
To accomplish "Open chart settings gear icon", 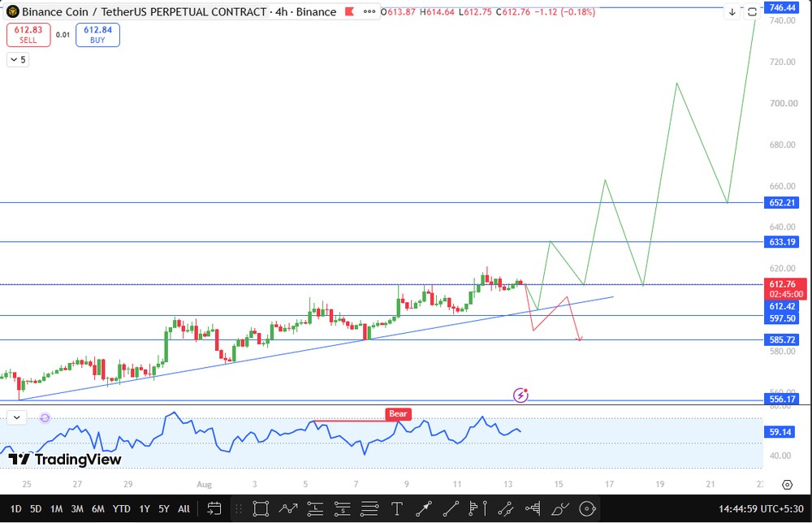I will click(x=787, y=485).
